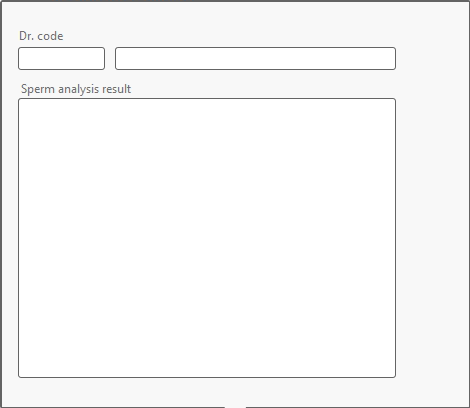The width and height of the screenshot is (470, 408).
Task: Click the multiline box below Sperm analysis result
Action: tap(207, 238)
